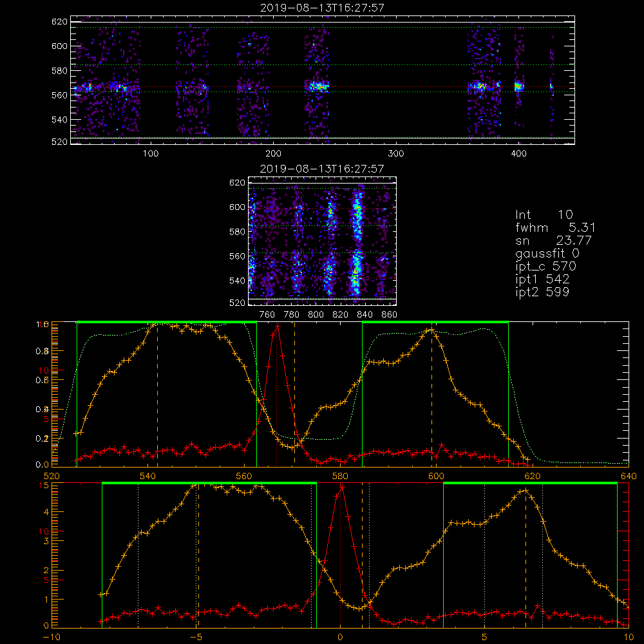
Task: Select x-axis label 820 under the small image
Action: click(x=341, y=315)
